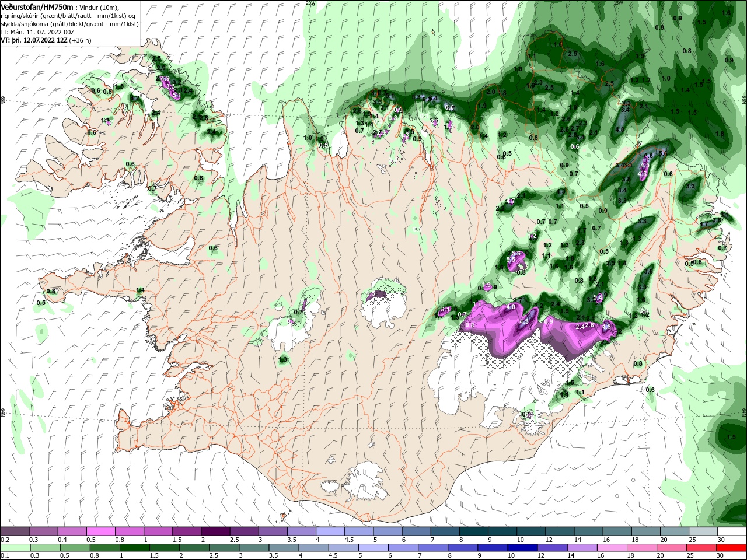Pick the darkest green swatch labeled 1 in the rain scale

click(134, 548)
